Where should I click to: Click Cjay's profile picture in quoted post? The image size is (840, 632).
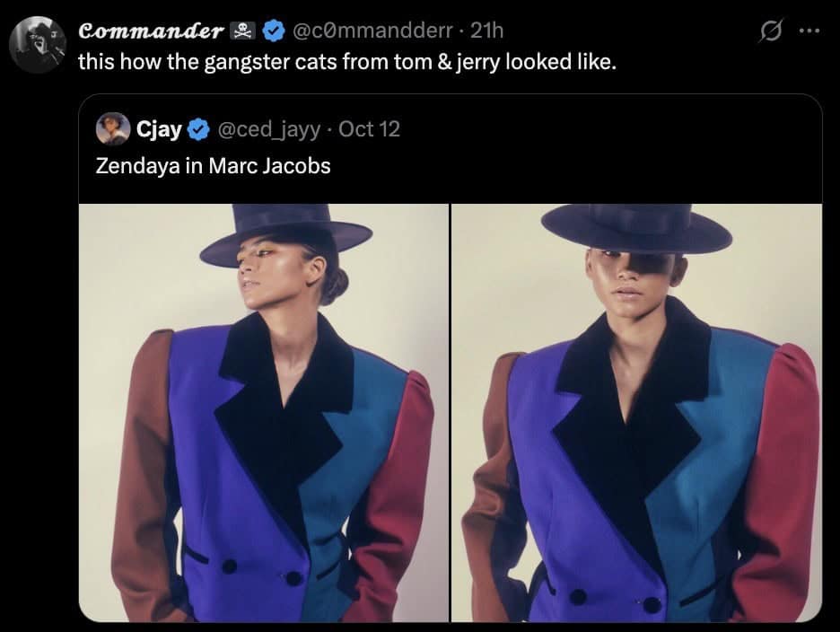coord(111,128)
